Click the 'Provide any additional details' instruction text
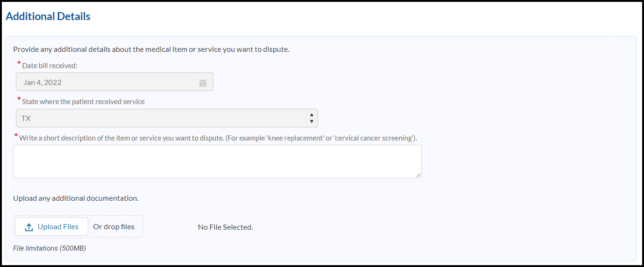The width and height of the screenshot is (644, 267). [151, 49]
